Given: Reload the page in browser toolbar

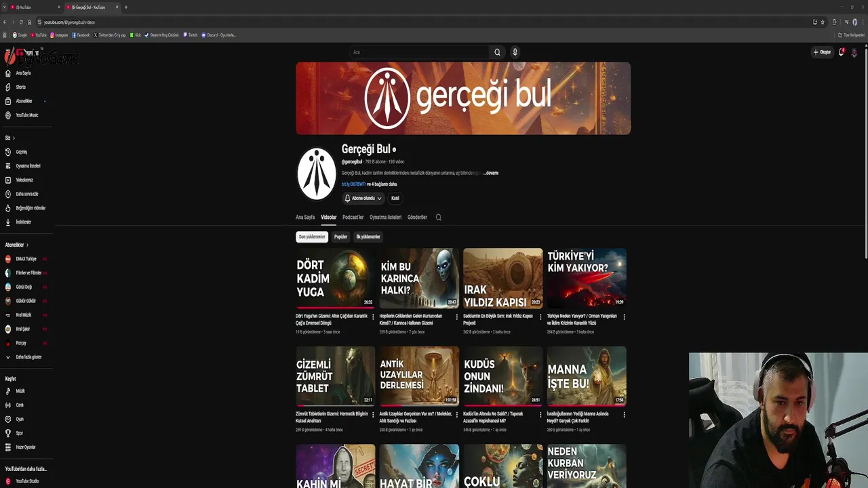Looking at the screenshot, I should [x=21, y=22].
